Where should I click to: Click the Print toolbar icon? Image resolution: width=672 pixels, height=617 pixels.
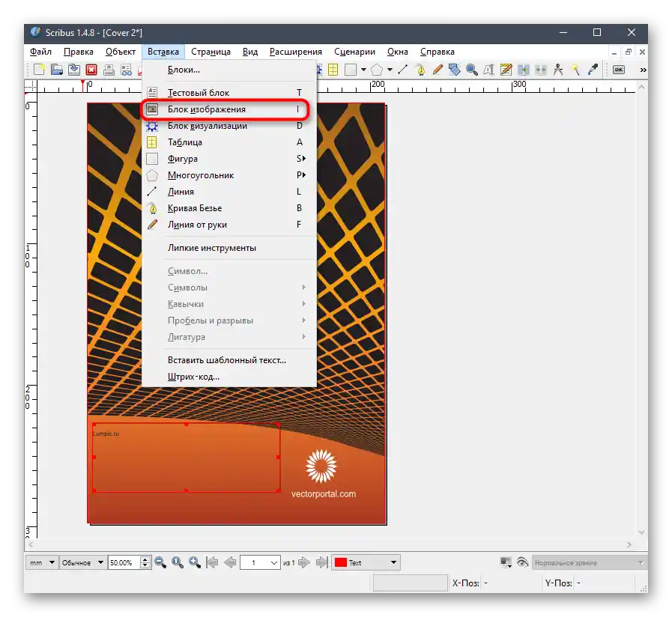click(x=109, y=70)
